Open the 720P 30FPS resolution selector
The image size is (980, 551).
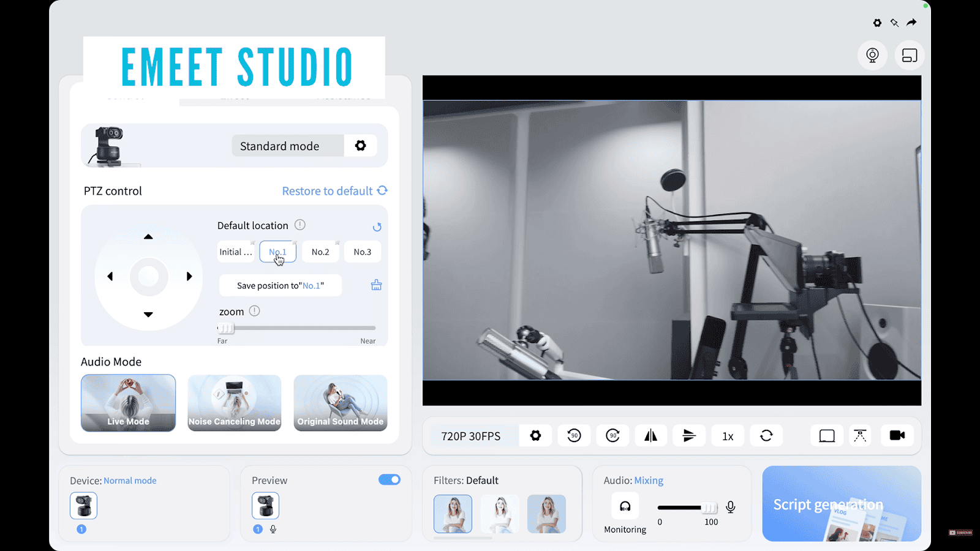pos(470,436)
